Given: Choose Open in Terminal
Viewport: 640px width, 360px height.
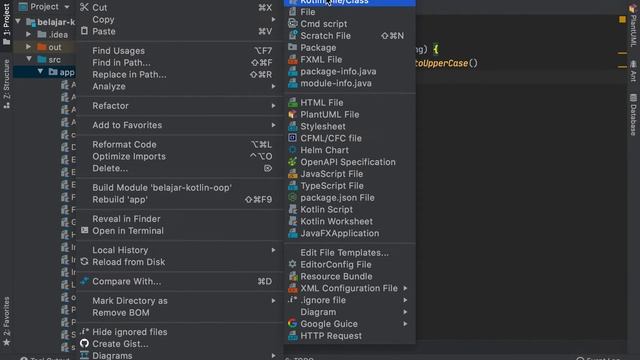Looking at the screenshot, I should [179, 231].
